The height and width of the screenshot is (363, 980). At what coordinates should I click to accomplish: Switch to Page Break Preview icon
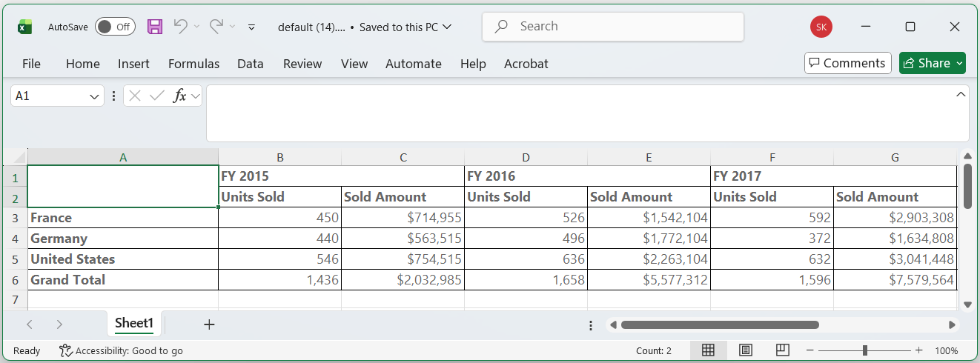[x=782, y=350]
